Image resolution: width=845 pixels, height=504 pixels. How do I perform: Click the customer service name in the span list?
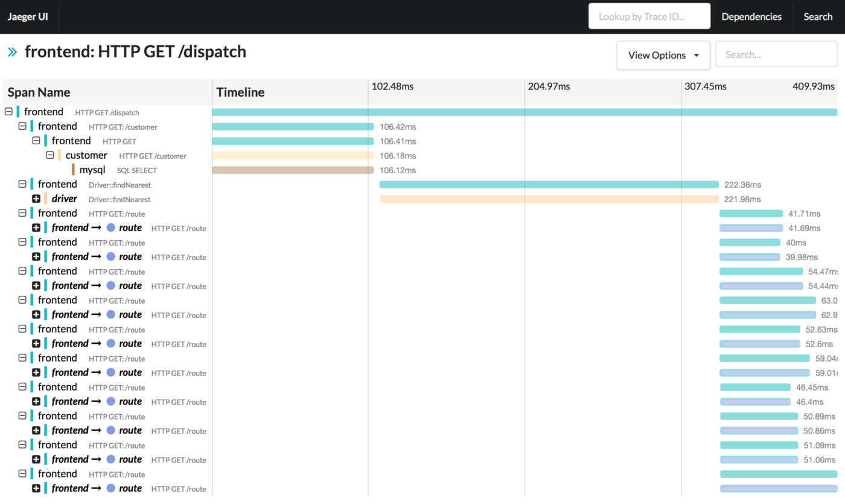pos(86,155)
